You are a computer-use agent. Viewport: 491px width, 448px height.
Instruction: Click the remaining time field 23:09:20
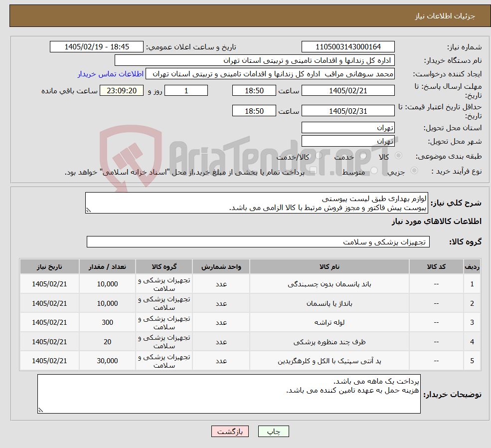122,90
